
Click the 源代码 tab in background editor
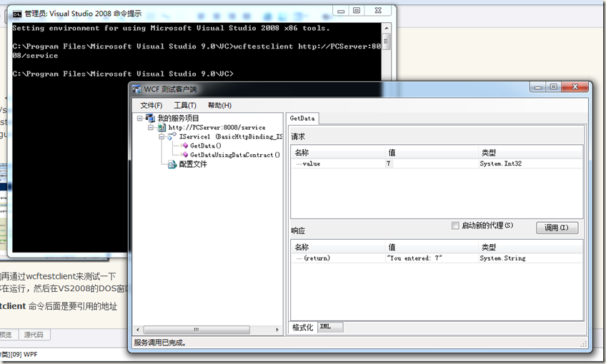point(34,335)
